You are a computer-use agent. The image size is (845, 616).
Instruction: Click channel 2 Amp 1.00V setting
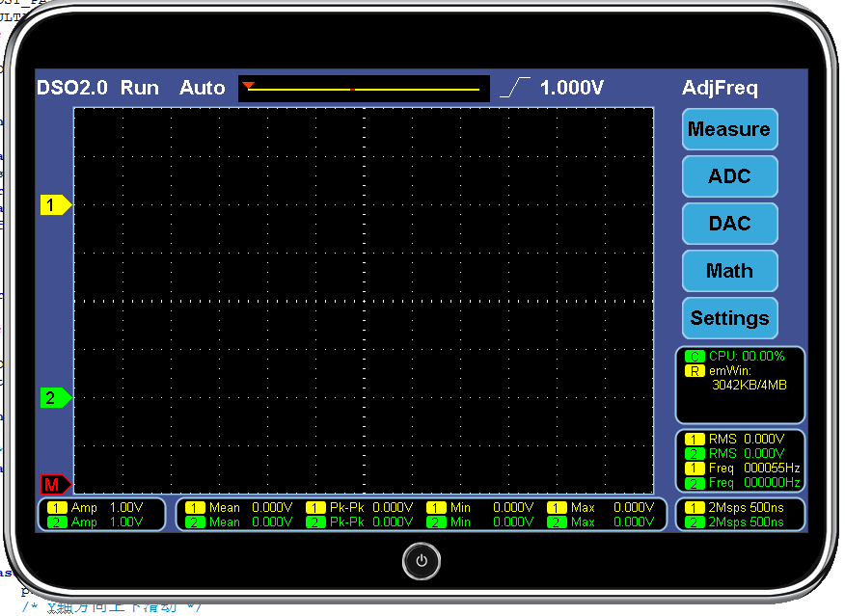107,522
